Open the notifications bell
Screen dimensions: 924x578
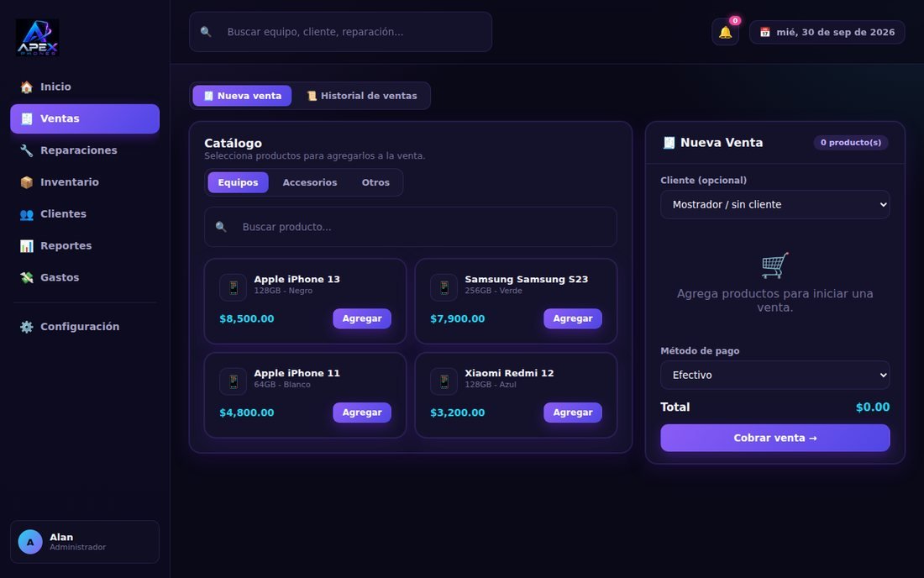pyautogui.click(x=725, y=33)
